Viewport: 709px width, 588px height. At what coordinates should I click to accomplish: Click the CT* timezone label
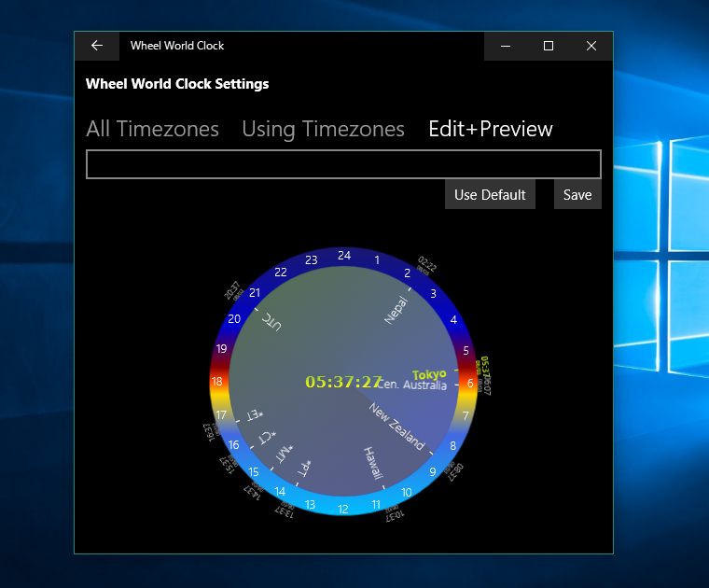[267, 437]
